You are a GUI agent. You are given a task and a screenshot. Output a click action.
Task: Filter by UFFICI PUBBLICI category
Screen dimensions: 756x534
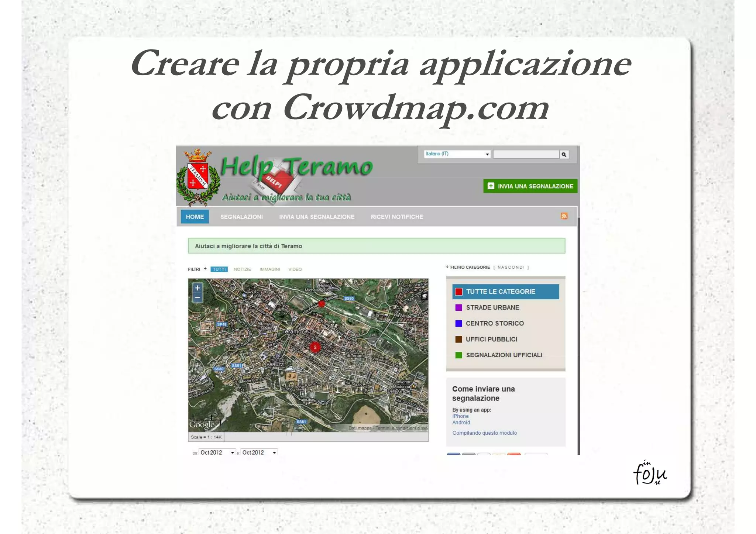491,339
